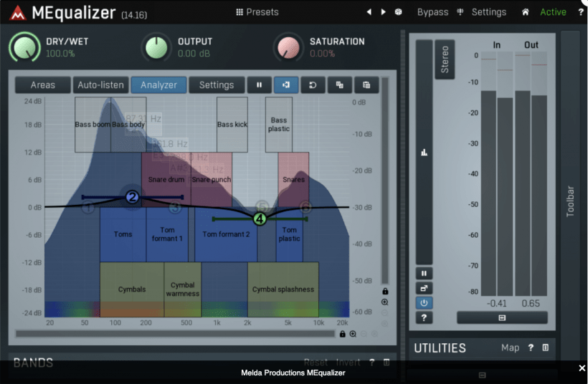
Task: Pause the EQ analyzer display
Action: pos(259,85)
